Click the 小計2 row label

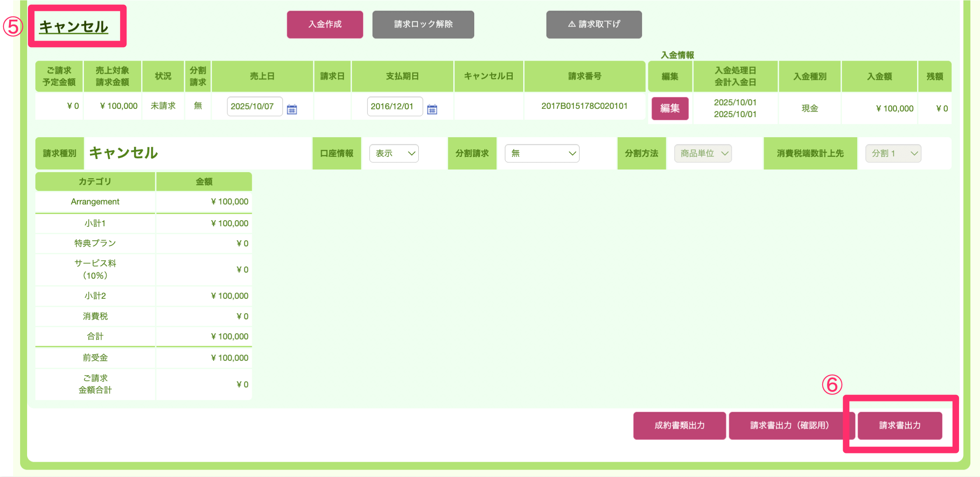pos(95,296)
